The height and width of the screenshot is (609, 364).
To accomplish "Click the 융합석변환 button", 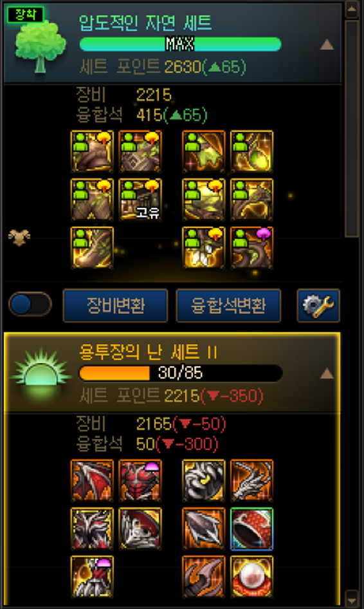I will (228, 306).
